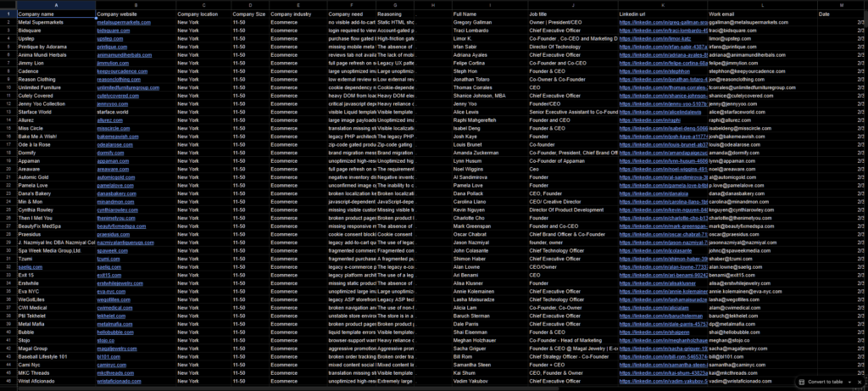Select column L header
The image size is (868, 391).
(x=762, y=5)
